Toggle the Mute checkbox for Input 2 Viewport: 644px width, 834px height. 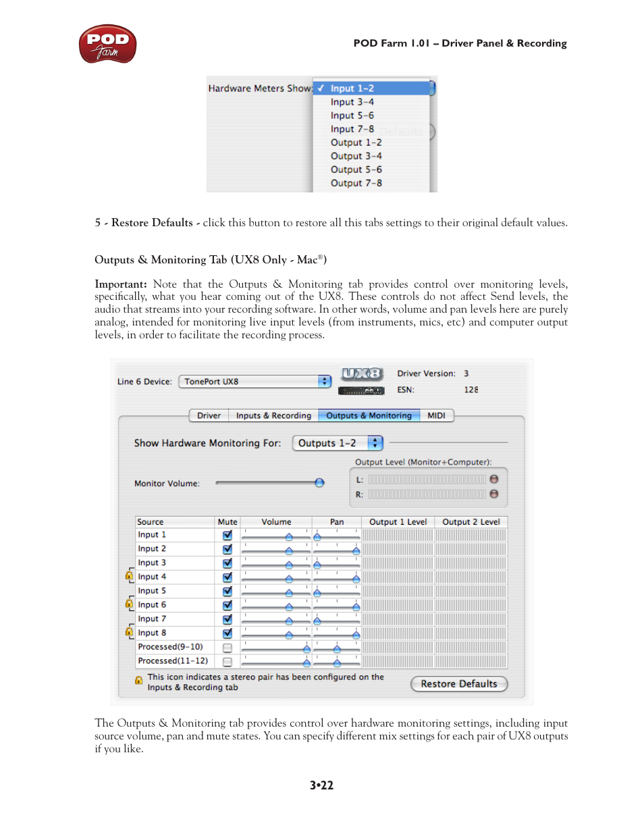click(x=227, y=549)
